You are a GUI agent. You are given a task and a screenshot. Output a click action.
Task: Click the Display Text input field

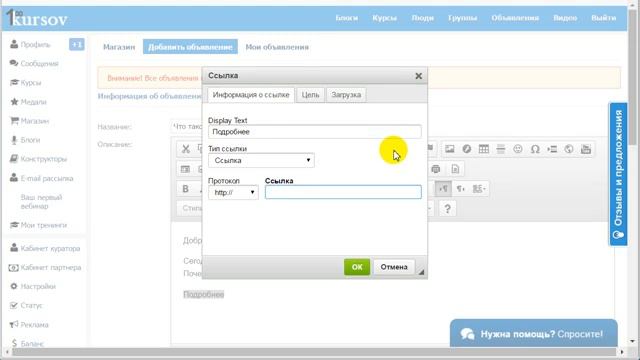(315, 132)
